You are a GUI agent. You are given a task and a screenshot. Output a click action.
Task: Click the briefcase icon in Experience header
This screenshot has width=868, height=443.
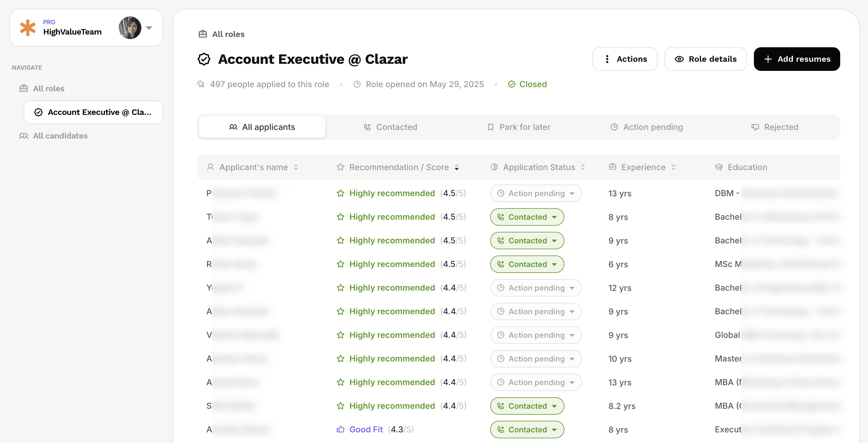[613, 167]
